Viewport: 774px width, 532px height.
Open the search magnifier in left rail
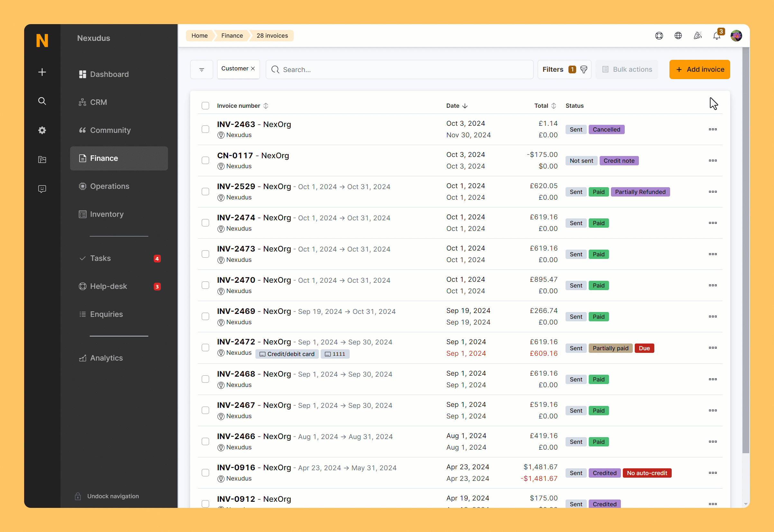42,101
